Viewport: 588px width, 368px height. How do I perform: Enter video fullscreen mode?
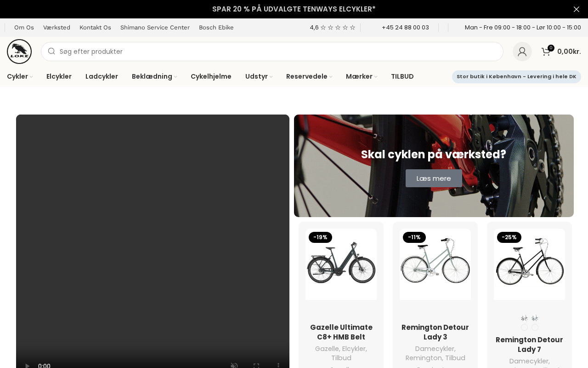pyautogui.click(x=256, y=366)
